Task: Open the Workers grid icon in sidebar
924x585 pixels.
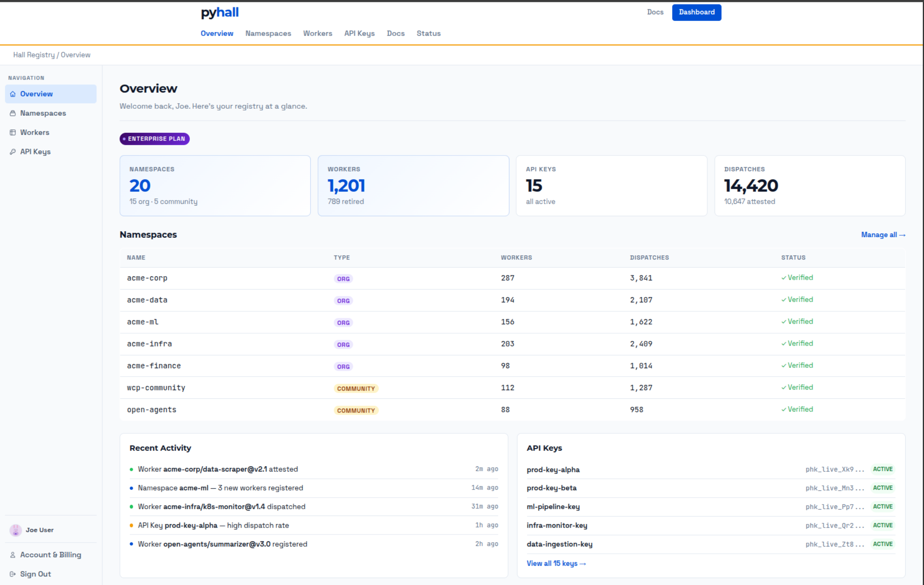Action: (x=13, y=132)
